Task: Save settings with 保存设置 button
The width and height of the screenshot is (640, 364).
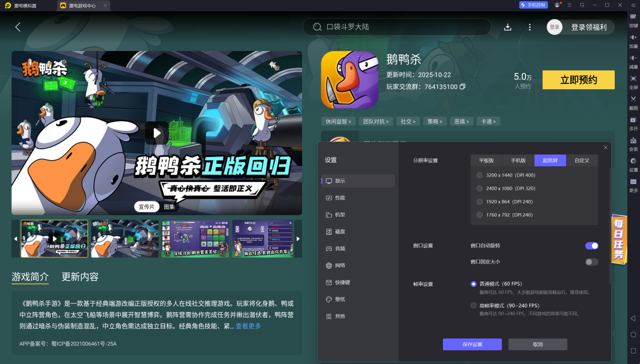Action: 472,344
